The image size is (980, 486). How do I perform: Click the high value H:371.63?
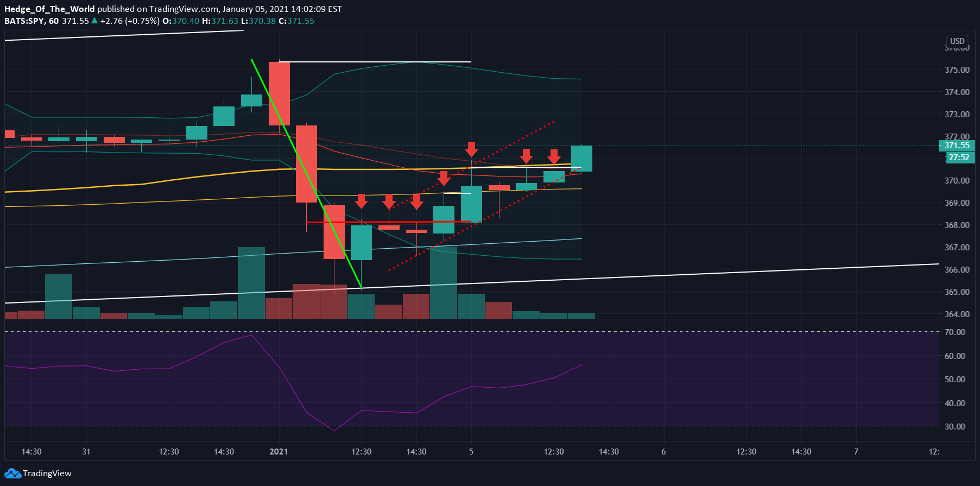click(220, 21)
